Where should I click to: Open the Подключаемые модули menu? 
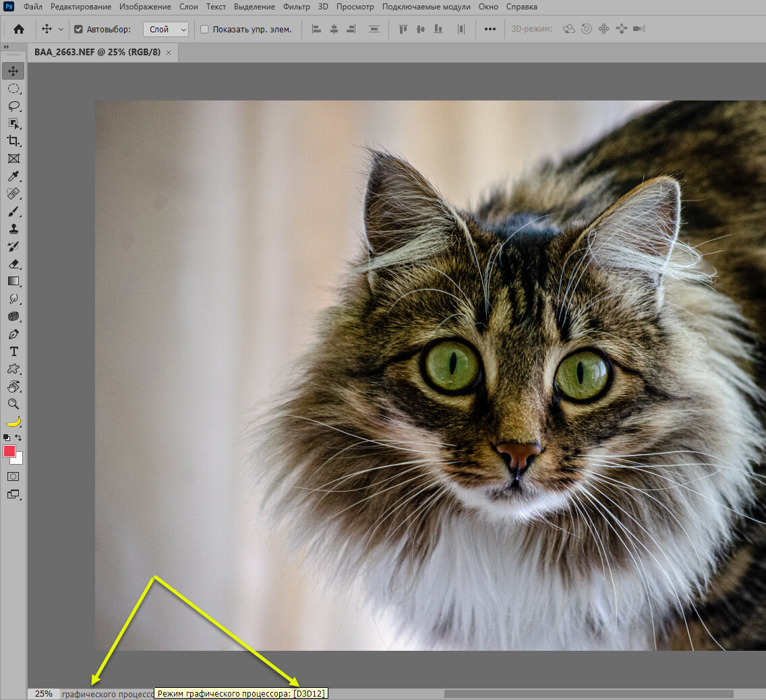click(426, 7)
